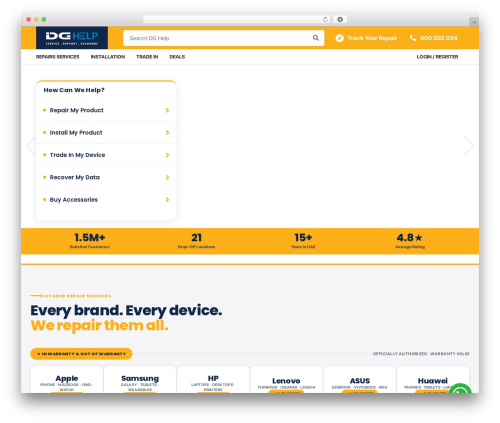Viewport: 500px width, 423px height.
Task: Click the browser reload icon
Action: click(x=325, y=19)
